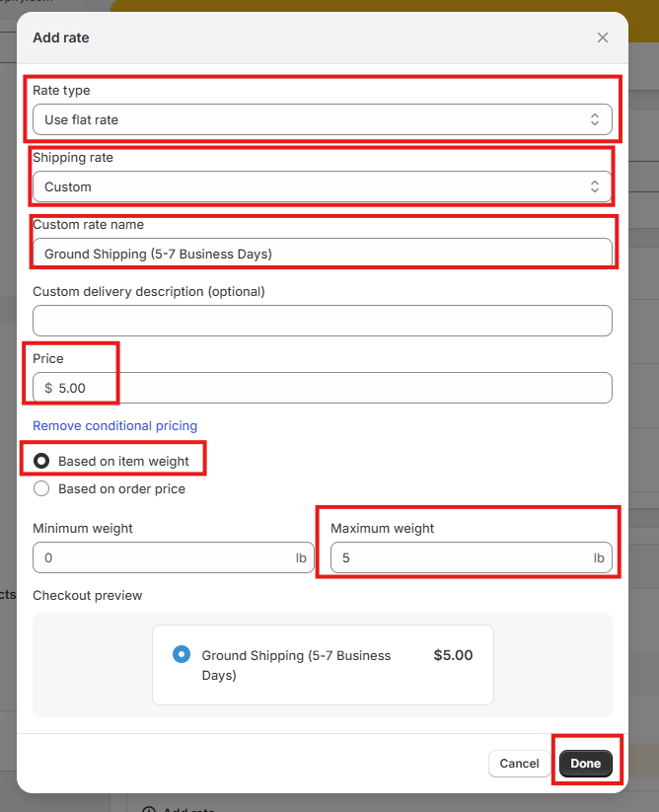Click the Maximum weight input
659x812 pixels.
(459, 557)
